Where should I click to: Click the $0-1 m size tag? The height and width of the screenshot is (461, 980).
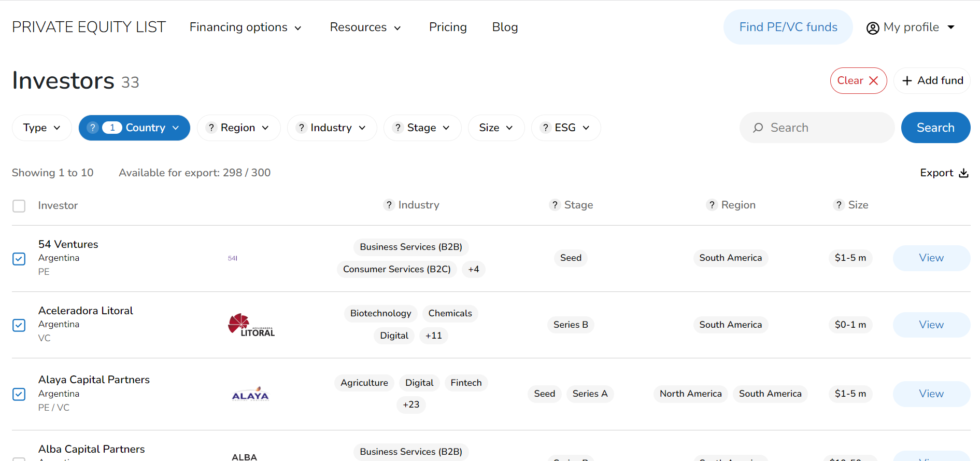(850, 325)
